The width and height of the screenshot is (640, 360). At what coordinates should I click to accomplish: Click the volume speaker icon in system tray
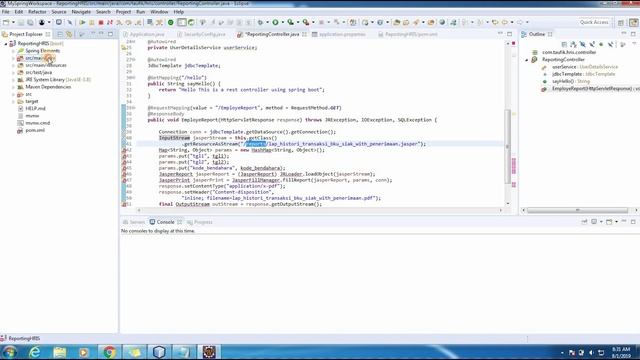point(591,353)
